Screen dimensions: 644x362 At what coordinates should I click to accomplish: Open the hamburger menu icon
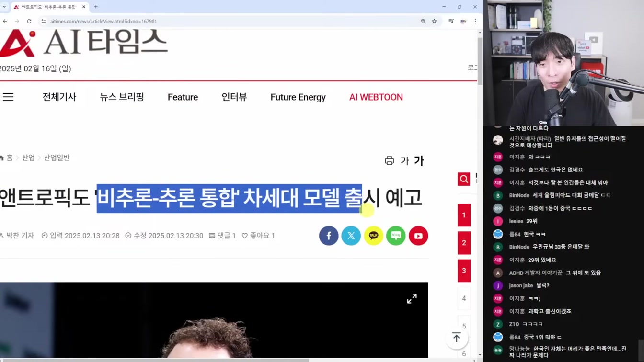(8, 97)
